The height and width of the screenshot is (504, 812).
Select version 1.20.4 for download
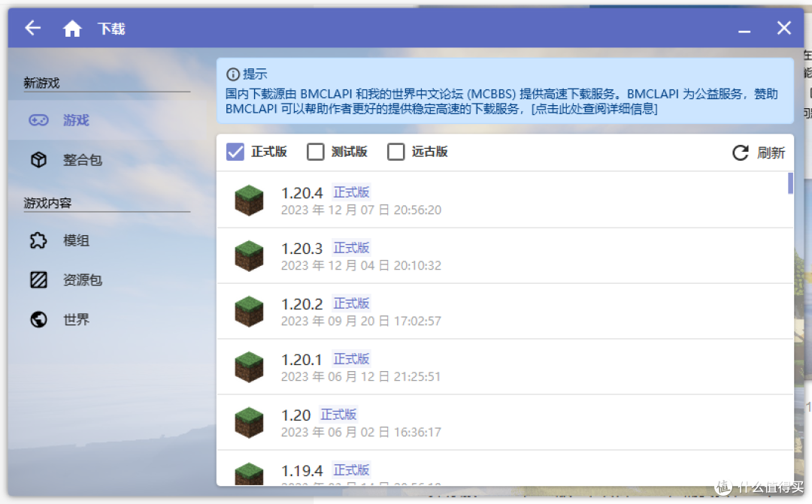505,201
